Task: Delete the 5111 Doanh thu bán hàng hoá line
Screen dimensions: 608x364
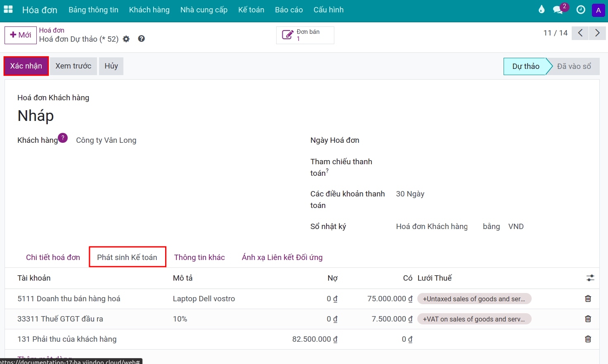Action: point(588,298)
